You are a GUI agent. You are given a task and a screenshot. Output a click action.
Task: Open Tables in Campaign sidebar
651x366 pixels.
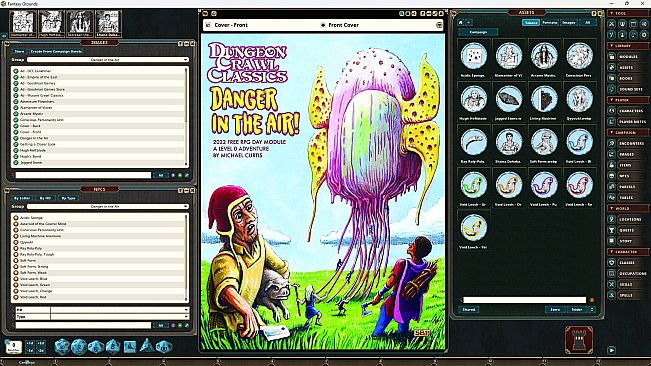point(628,198)
